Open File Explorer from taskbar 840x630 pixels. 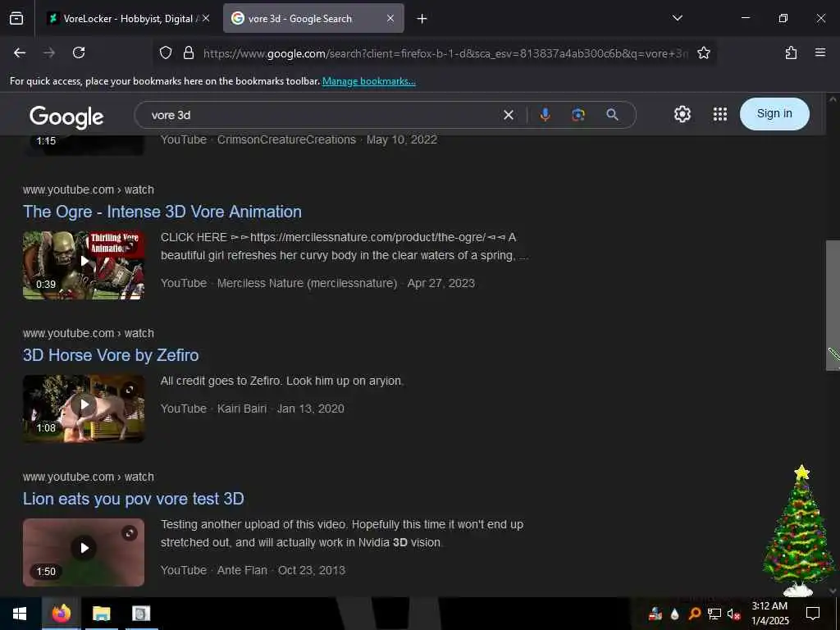pos(101,614)
